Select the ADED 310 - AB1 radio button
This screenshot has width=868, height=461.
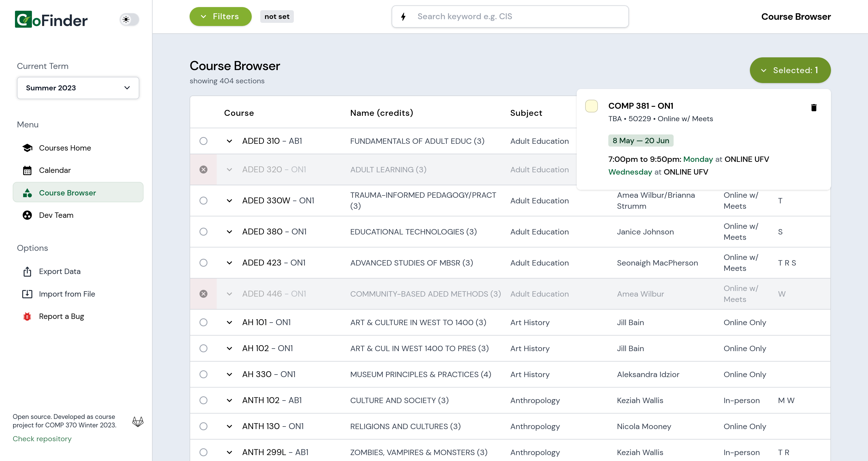203,141
